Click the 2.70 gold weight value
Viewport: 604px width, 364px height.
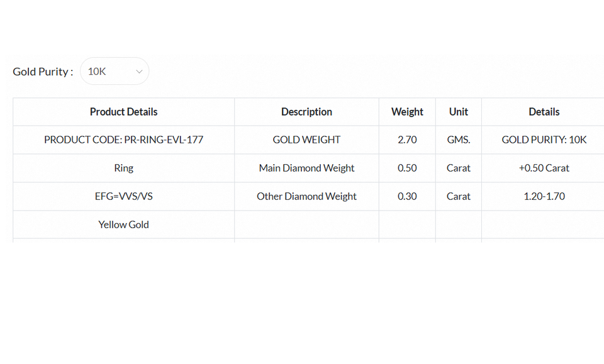click(x=407, y=140)
